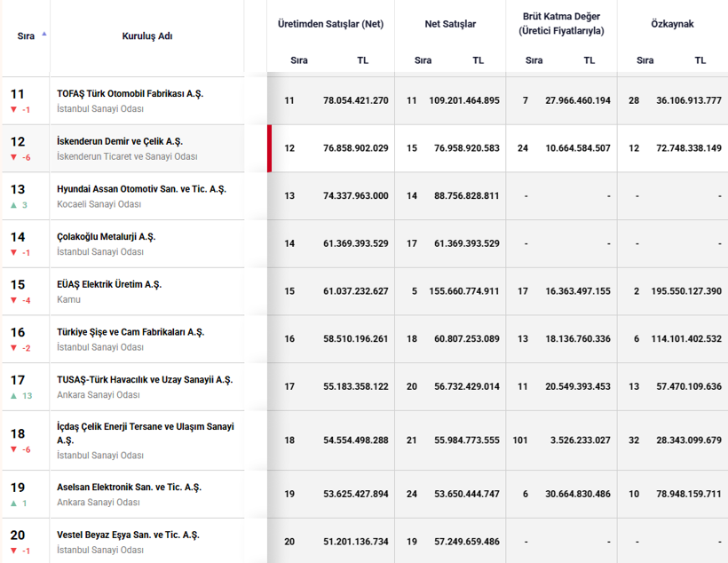
Task: Click red down arrow for EÜAŞ rank change
Action: click(14, 300)
